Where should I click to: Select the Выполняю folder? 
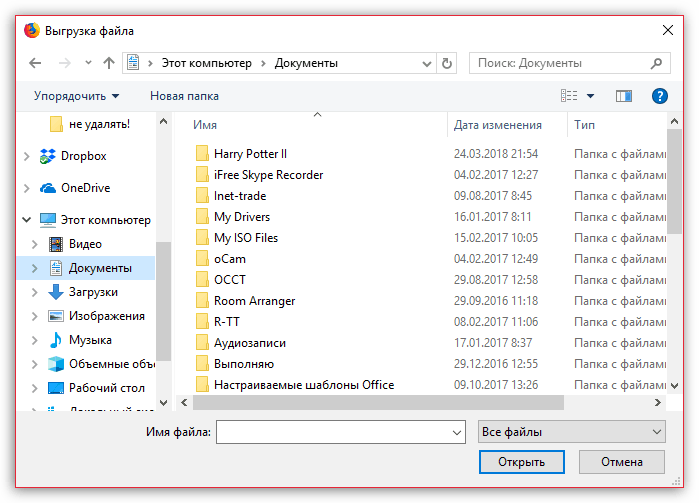[x=234, y=363]
